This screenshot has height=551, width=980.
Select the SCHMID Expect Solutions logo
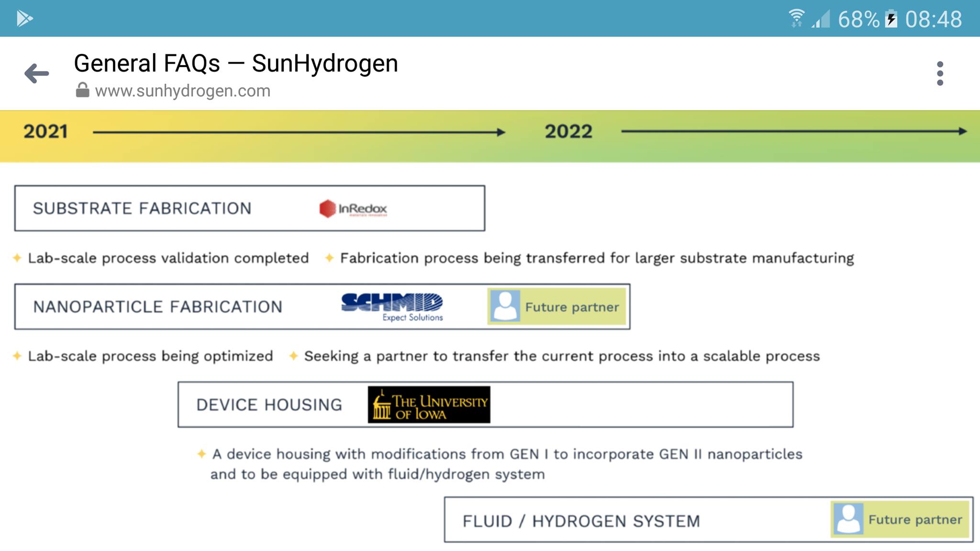coord(392,306)
